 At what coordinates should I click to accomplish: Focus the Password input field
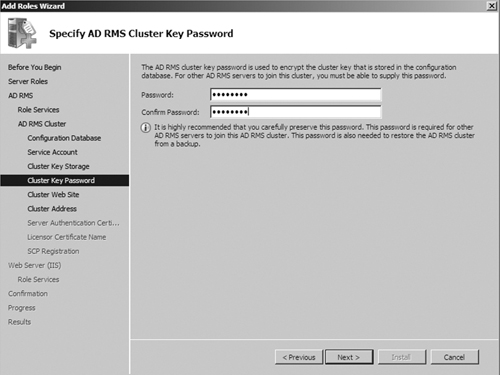[x=296, y=95]
